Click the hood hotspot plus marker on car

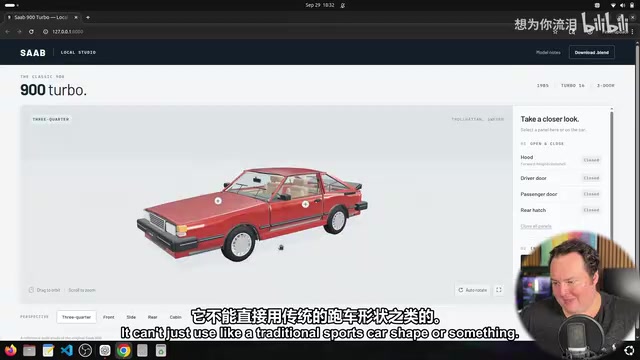pyautogui.click(x=218, y=200)
